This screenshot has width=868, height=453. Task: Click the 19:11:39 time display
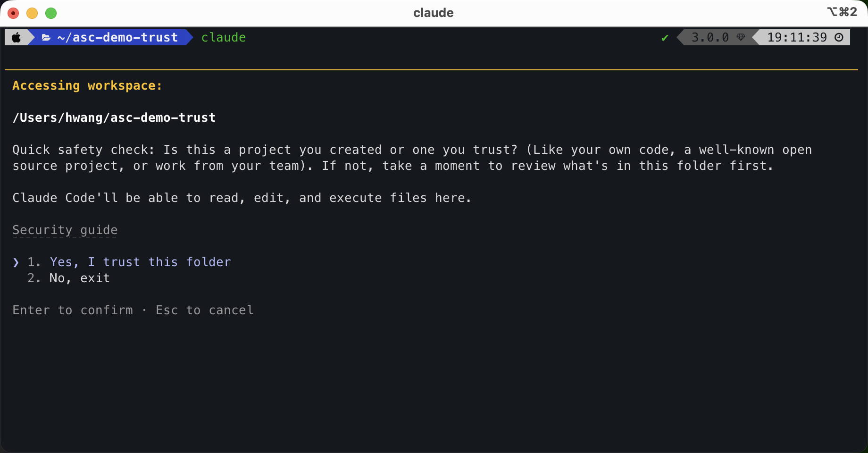click(x=797, y=37)
